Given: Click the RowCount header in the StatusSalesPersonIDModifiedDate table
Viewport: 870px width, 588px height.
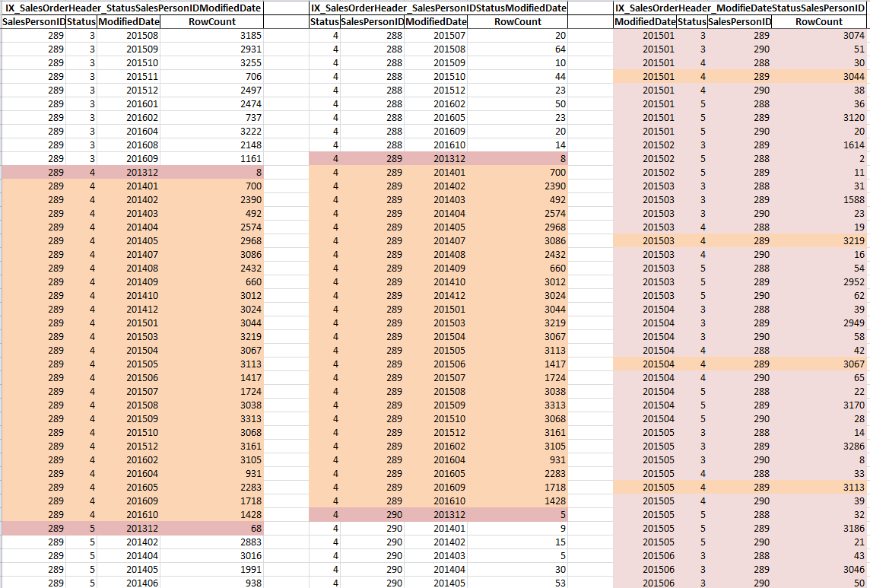Looking at the screenshot, I should pyautogui.click(x=211, y=21).
